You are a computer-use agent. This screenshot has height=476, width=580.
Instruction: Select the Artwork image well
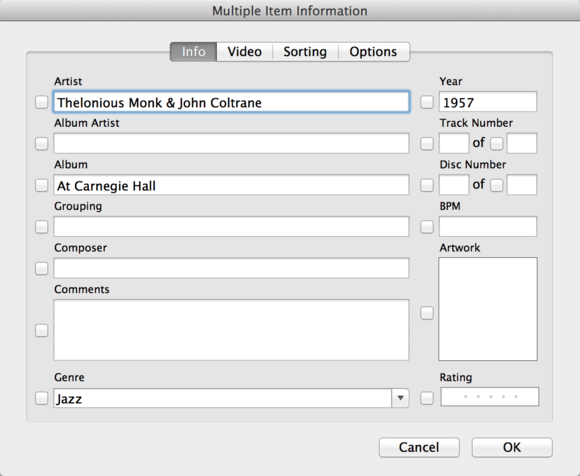coord(488,309)
